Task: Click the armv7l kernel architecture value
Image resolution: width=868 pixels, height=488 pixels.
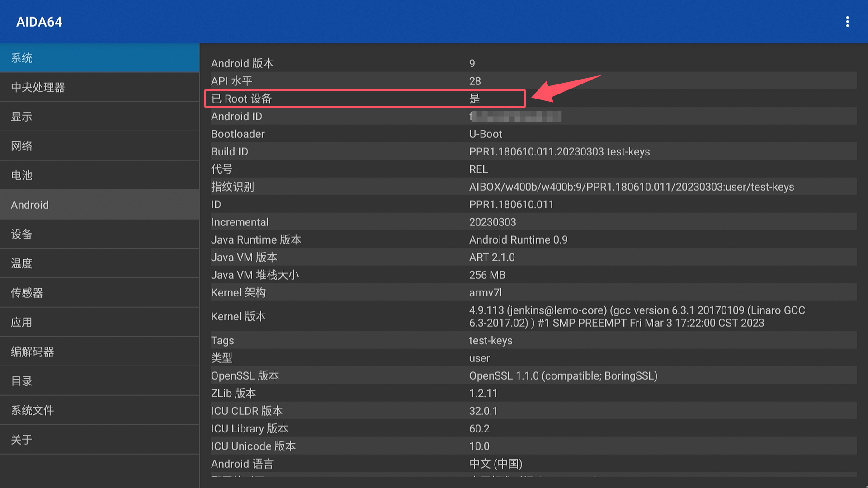Action: 486,292
